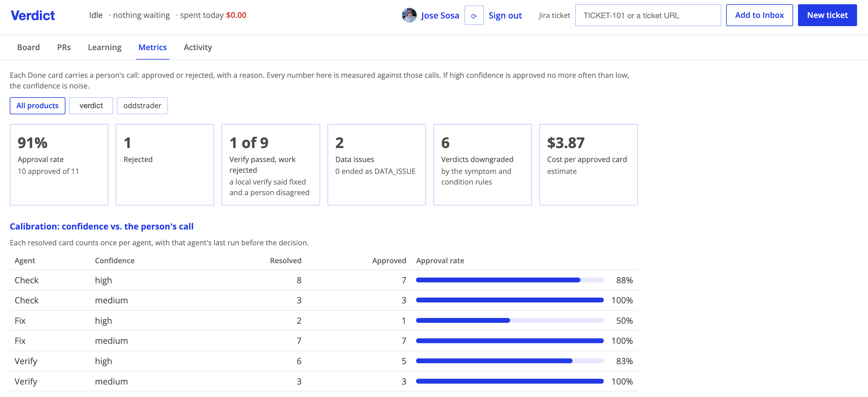
Task: Open the Learning tab
Action: coord(104,47)
